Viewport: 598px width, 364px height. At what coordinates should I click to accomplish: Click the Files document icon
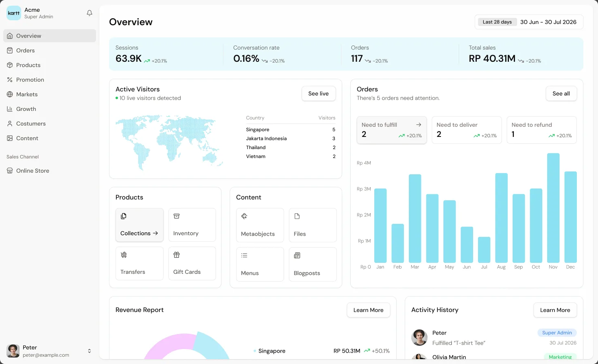point(297,216)
